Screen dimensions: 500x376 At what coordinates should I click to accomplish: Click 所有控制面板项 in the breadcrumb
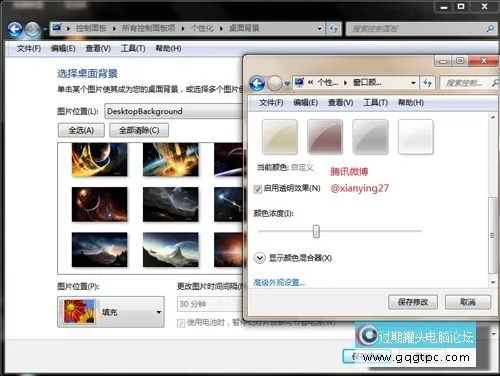point(148,28)
